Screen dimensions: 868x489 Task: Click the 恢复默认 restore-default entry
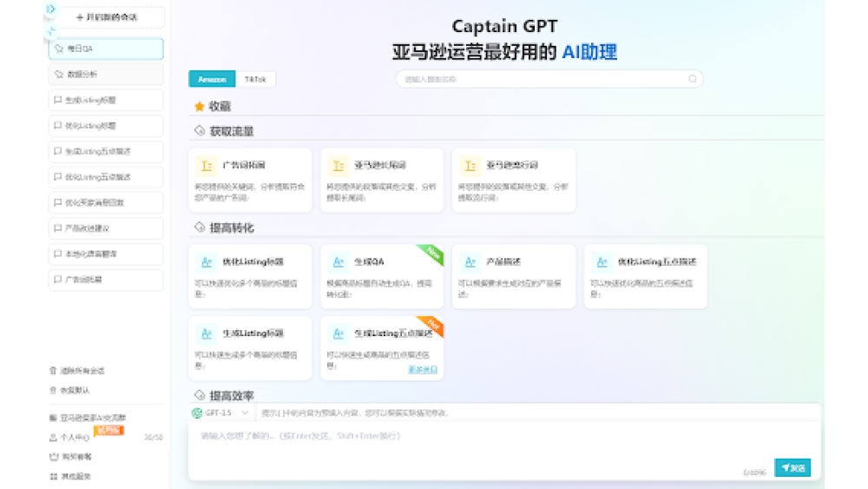click(x=69, y=391)
